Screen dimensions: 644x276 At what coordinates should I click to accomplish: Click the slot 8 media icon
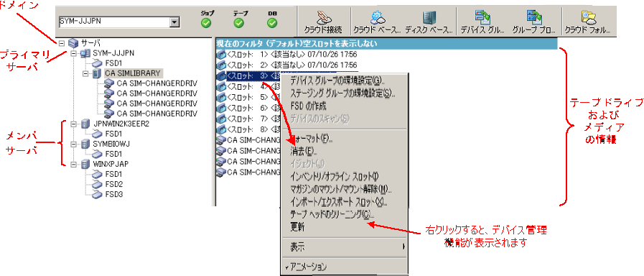click(221, 129)
